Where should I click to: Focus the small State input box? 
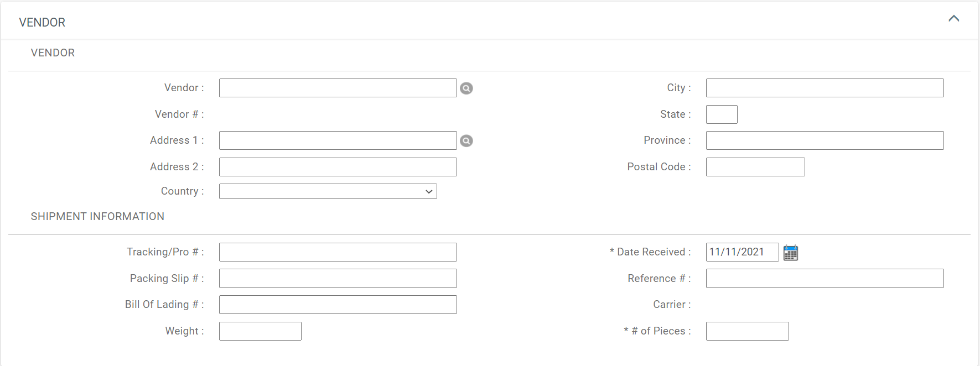pyautogui.click(x=722, y=114)
